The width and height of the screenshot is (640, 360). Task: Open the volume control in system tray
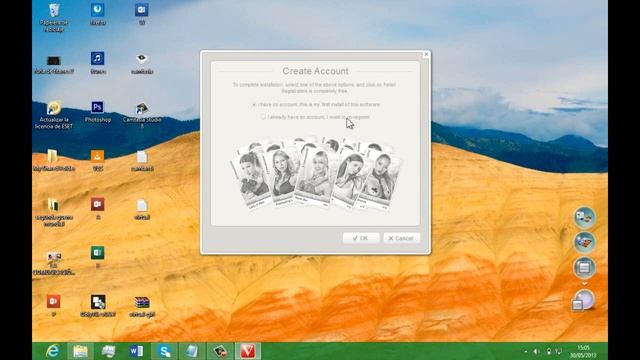coord(536,351)
